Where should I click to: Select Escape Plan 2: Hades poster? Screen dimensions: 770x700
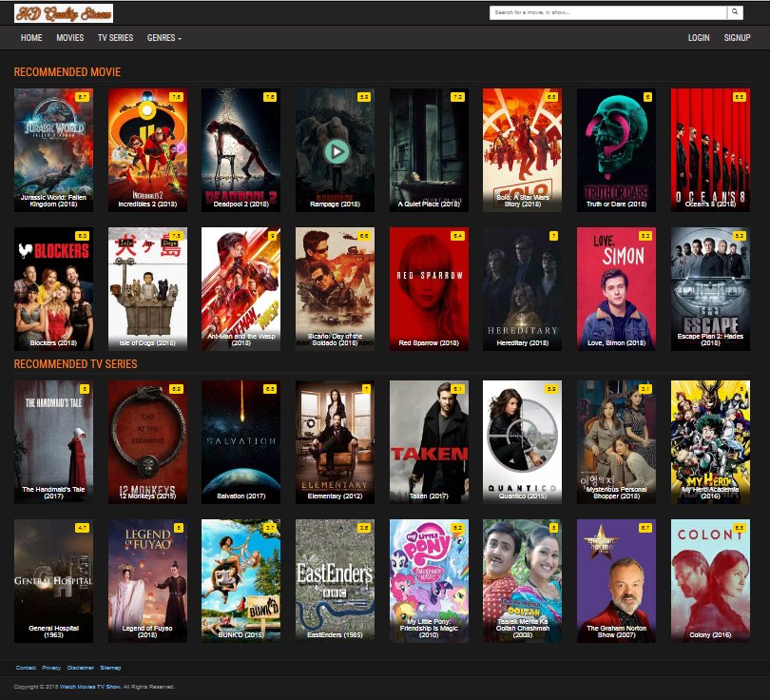tap(710, 289)
